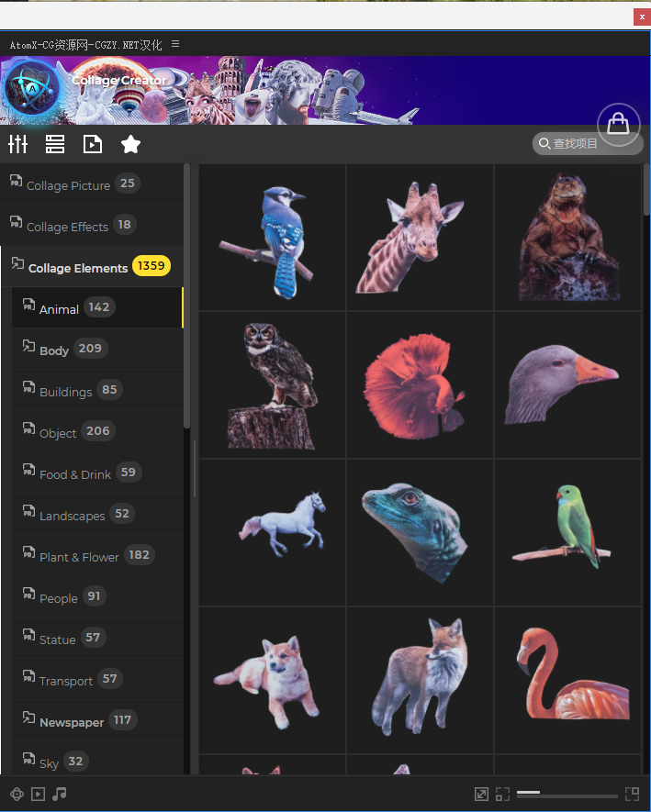Expand the Newspaper subcategory
651x812 pixels.
[x=97, y=721]
